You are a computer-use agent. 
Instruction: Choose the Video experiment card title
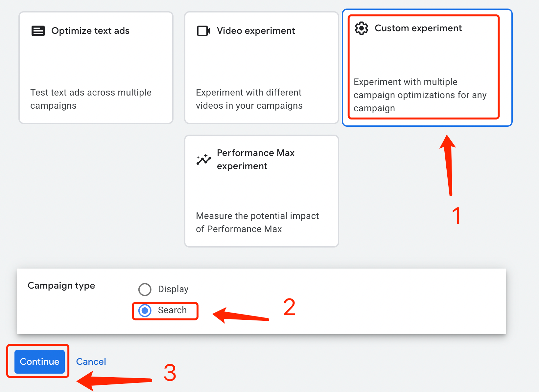tap(256, 31)
